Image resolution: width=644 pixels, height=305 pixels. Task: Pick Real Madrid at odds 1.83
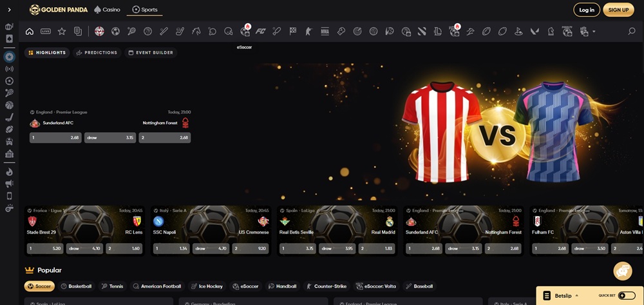tap(377, 248)
